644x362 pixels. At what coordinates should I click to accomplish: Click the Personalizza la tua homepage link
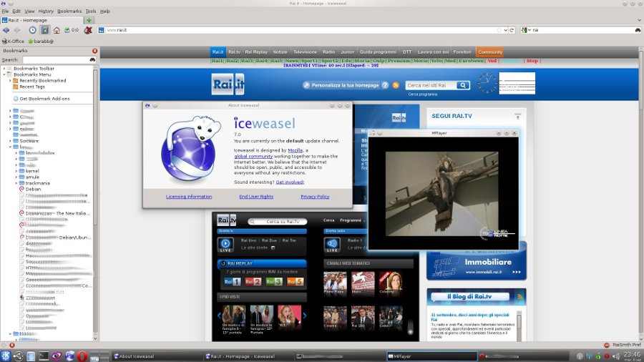(345, 85)
